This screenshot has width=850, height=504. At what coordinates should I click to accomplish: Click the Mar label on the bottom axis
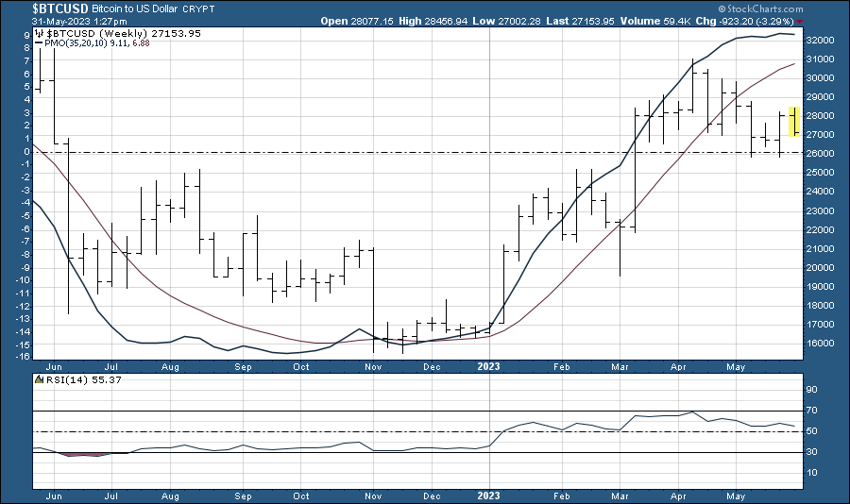click(x=620, y=363)
